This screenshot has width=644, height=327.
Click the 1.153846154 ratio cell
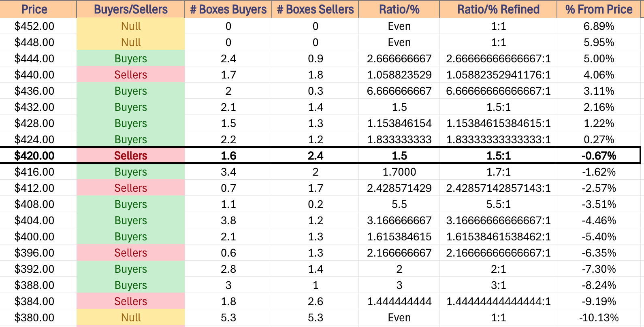pos(399,123)
